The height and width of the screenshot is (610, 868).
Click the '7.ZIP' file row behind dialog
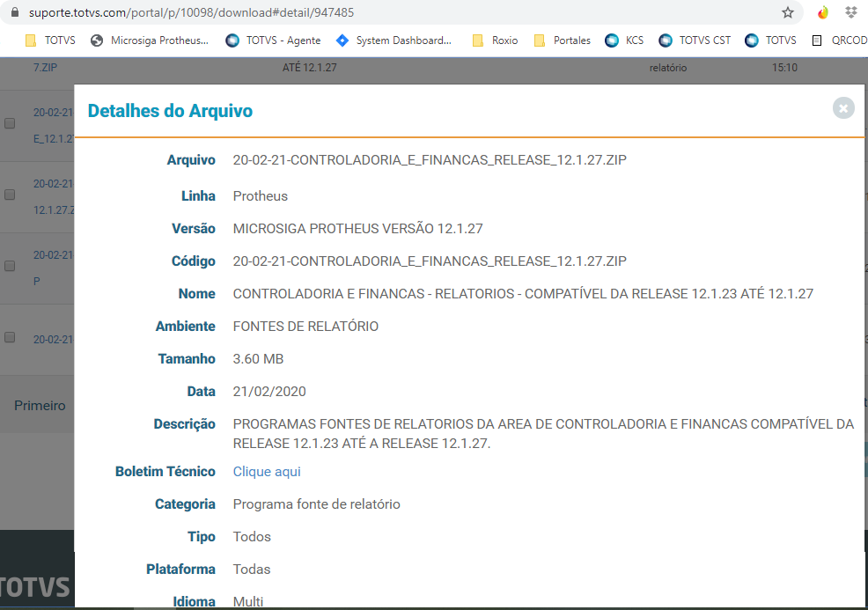tap(45, 68)
